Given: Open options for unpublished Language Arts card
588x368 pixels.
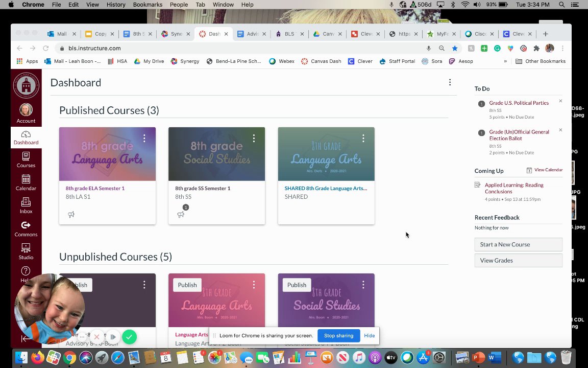Looking at the screenshot, I should pyautogui.click(x=254, y=285).
